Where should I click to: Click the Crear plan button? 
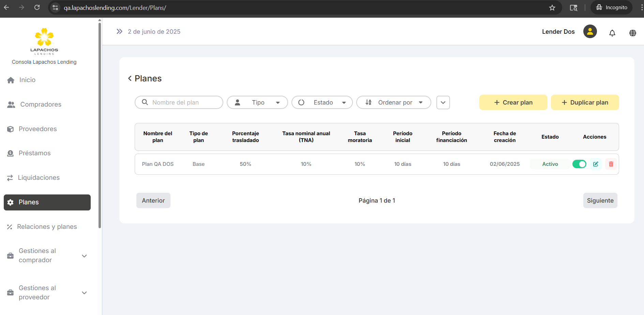513,103
